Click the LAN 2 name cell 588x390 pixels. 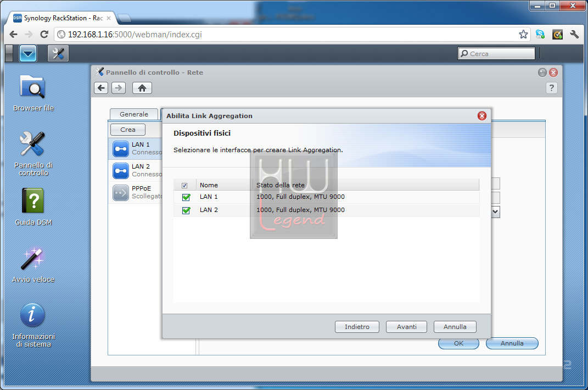click(x=209, y=210)
